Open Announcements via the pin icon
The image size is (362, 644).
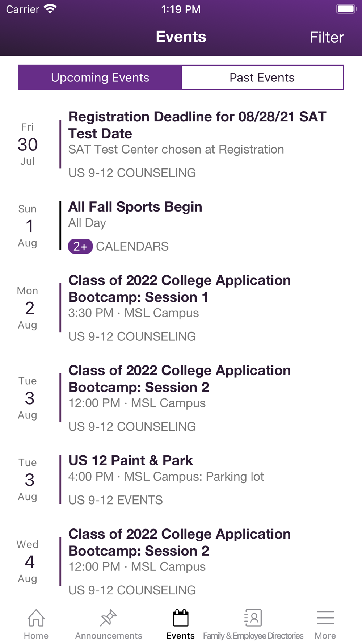click(108, 618)
